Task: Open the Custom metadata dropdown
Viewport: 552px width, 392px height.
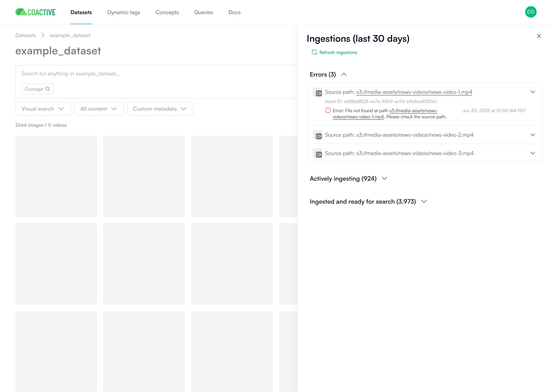Action: click(160, 109)
